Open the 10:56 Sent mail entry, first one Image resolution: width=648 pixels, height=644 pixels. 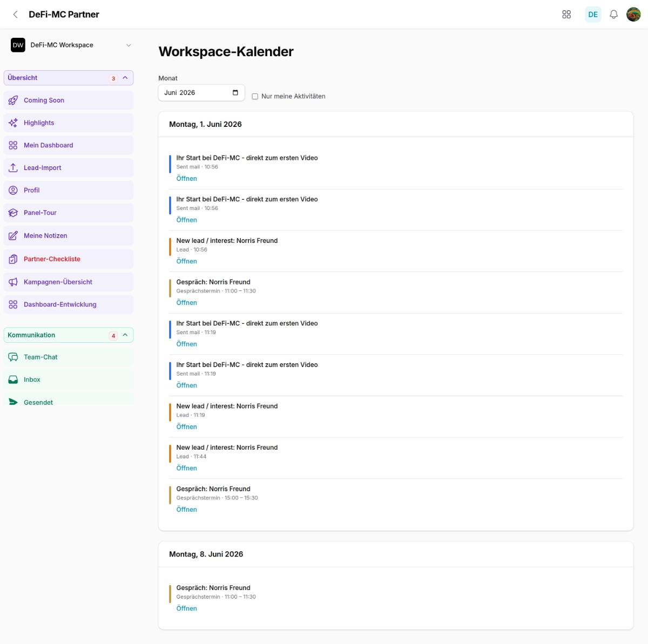186,179
